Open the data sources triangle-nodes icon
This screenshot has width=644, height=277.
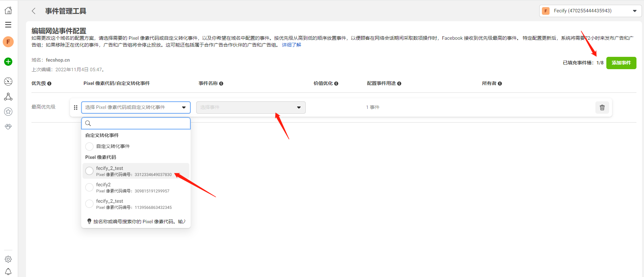click(8, 97)
